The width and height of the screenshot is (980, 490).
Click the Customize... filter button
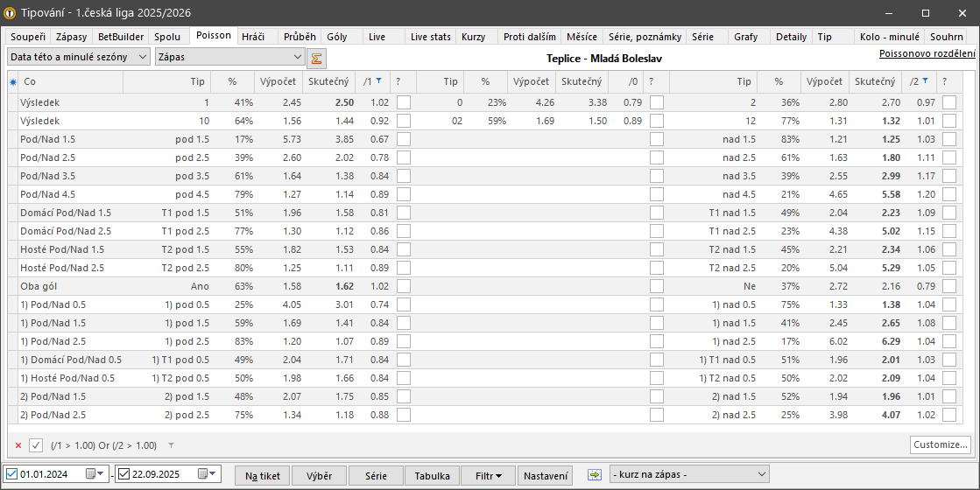click(x=940, y=444)
